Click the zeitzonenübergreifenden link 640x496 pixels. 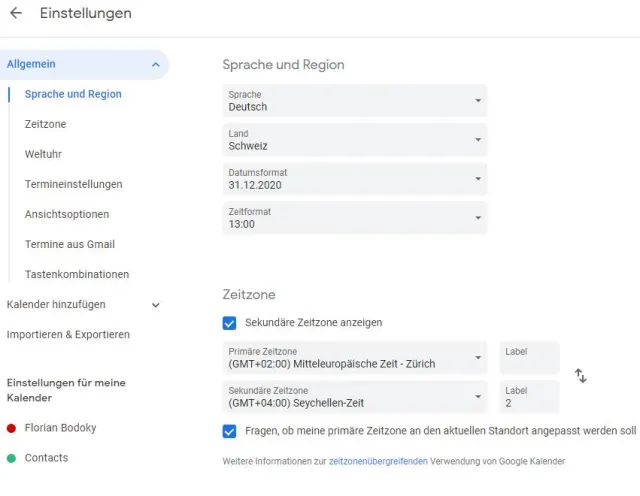(378, 462)
